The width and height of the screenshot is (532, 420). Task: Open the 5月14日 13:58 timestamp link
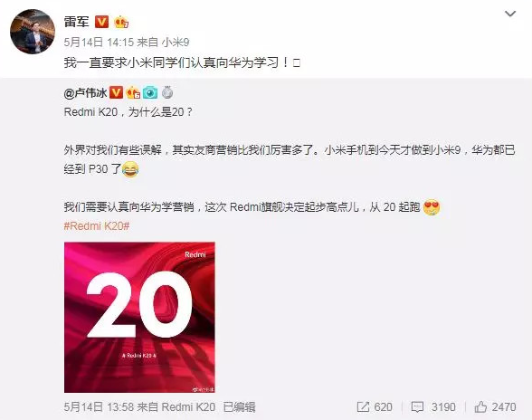pos(99,406)
